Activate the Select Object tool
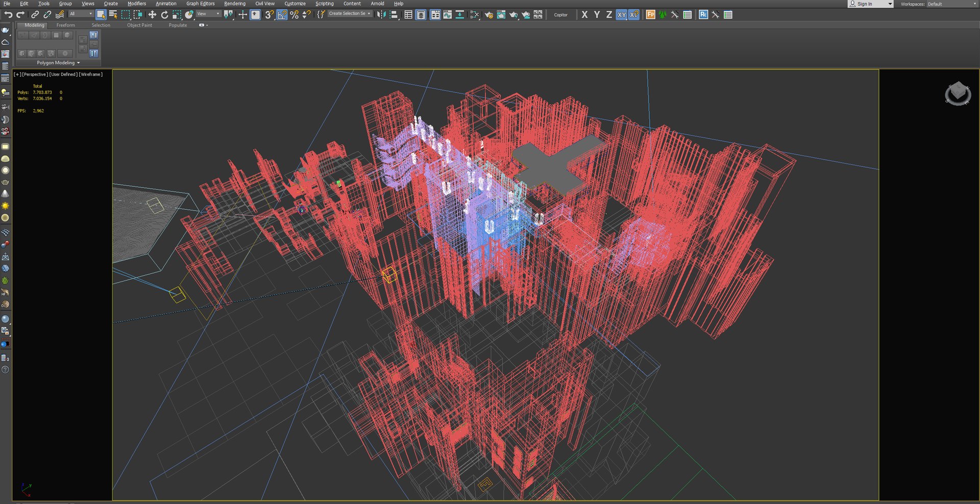 pyautogui.click(x=101, y=15)
